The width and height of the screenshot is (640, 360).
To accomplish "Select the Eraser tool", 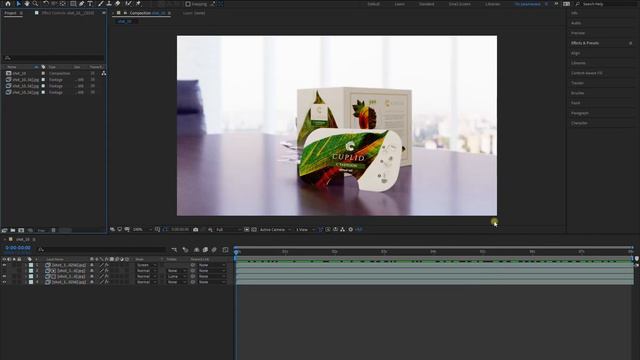I will pyautogui.click(x=118, y=4).
